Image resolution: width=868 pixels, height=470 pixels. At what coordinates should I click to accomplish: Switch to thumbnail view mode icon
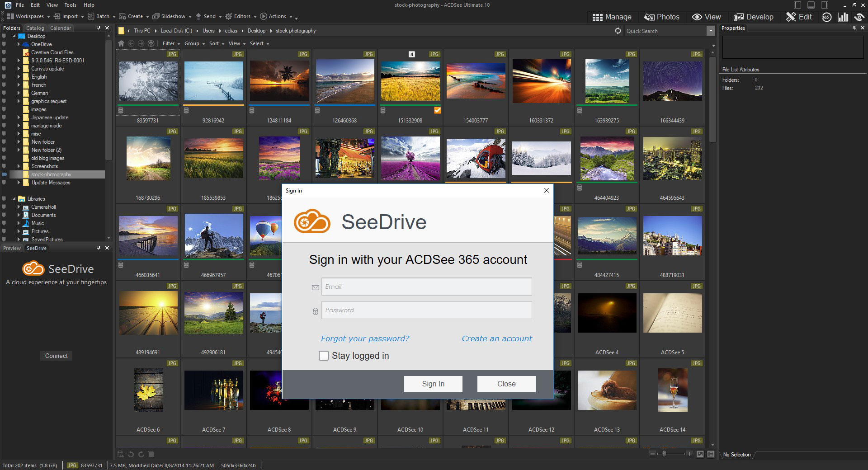tap(700, 454)
